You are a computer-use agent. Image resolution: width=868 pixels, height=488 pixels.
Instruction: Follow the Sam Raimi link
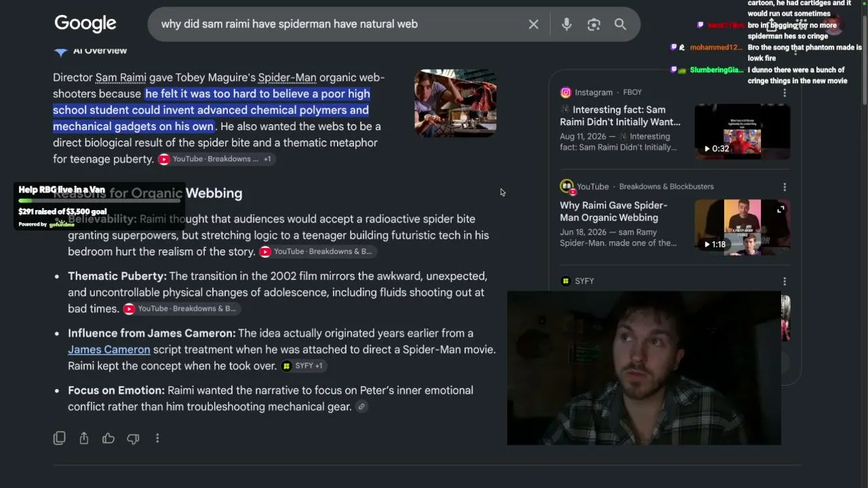(x=121, y=77)
